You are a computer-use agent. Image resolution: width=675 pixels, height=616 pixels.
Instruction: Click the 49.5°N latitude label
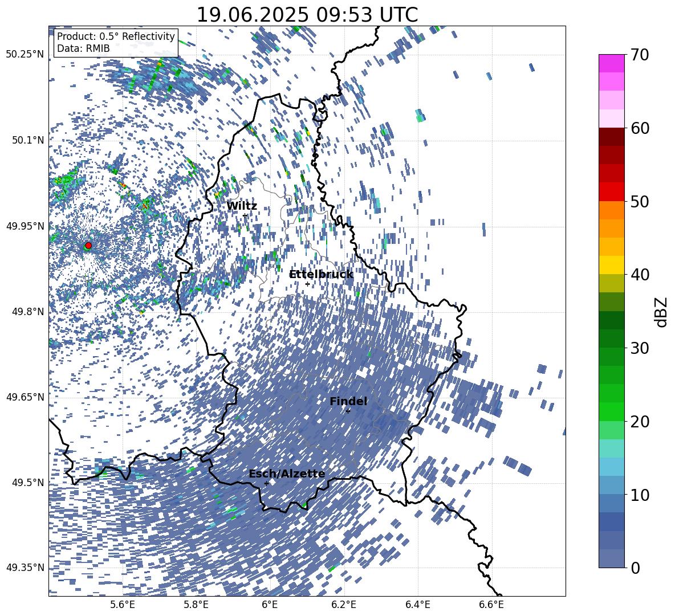click(x=28, y=483)
